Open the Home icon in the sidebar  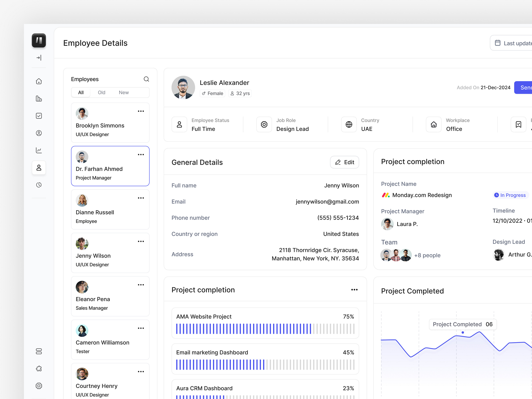39,81
